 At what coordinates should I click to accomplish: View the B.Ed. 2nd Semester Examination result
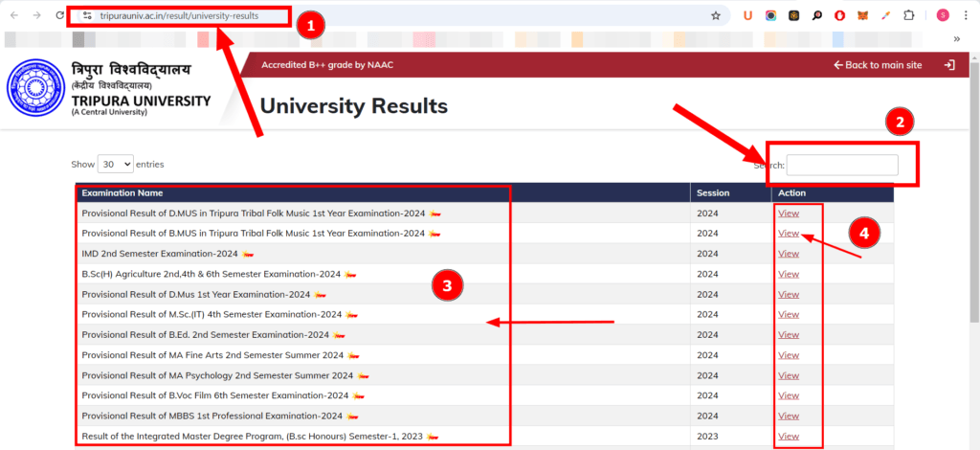[789, 334]
